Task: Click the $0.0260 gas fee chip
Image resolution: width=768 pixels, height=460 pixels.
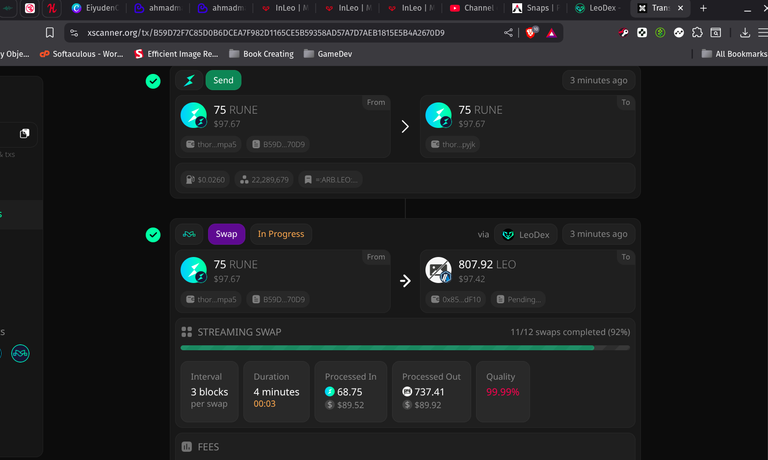Action: point(205,180)
